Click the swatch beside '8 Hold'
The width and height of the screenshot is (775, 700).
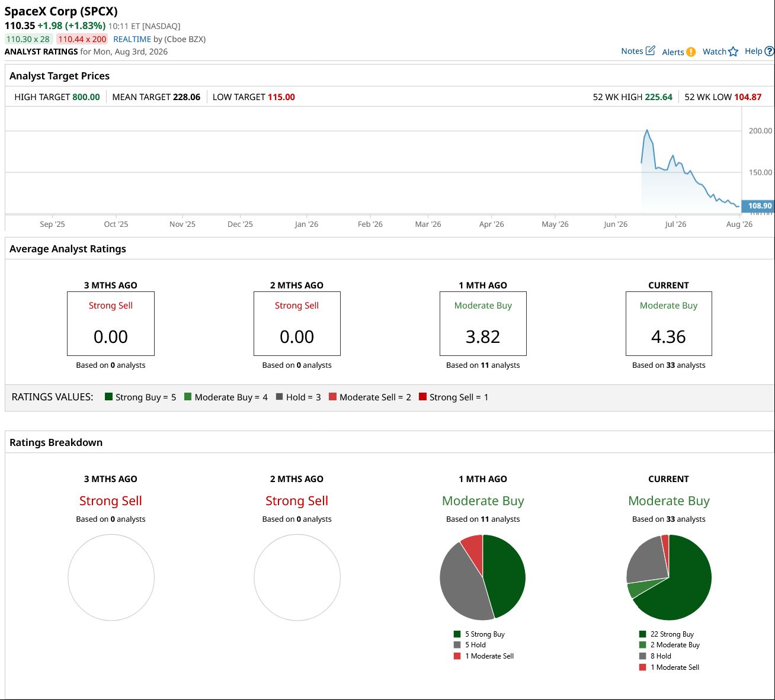click(643, 656)
